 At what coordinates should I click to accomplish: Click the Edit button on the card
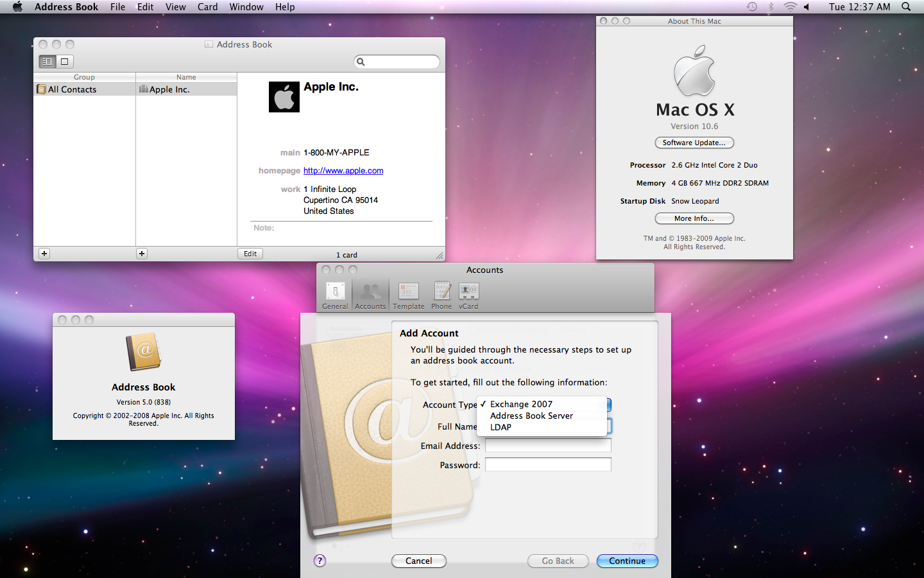250,254
